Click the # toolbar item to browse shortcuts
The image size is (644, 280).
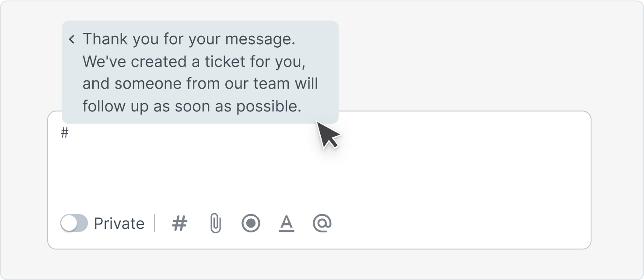point(179,223)
